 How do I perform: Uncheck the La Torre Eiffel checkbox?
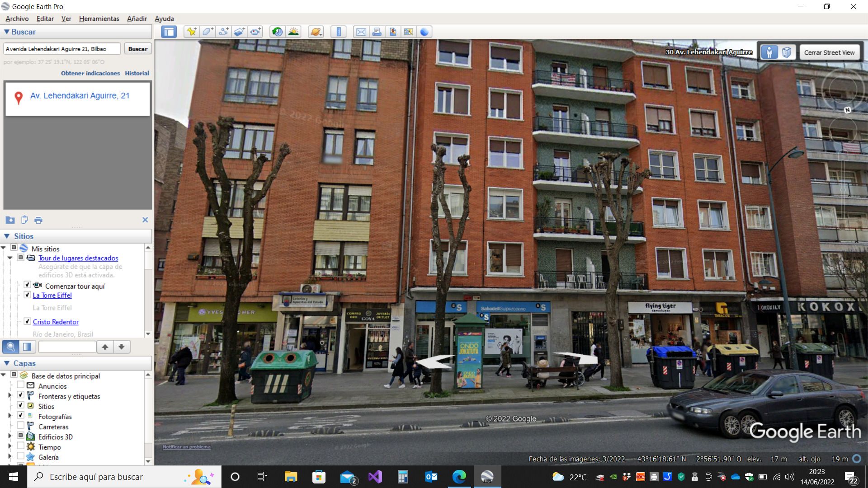27,295
